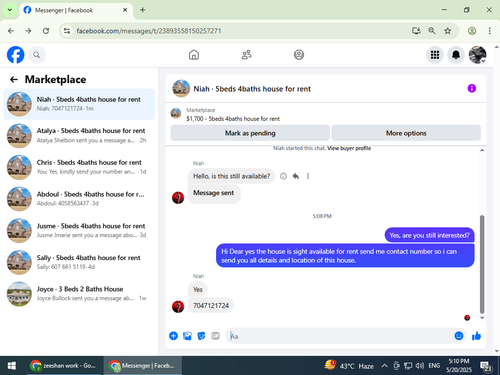The height and width of the screenshot is (375, 500).
Task: Open the purple conversation information icon
Action: tap(472, 88)
